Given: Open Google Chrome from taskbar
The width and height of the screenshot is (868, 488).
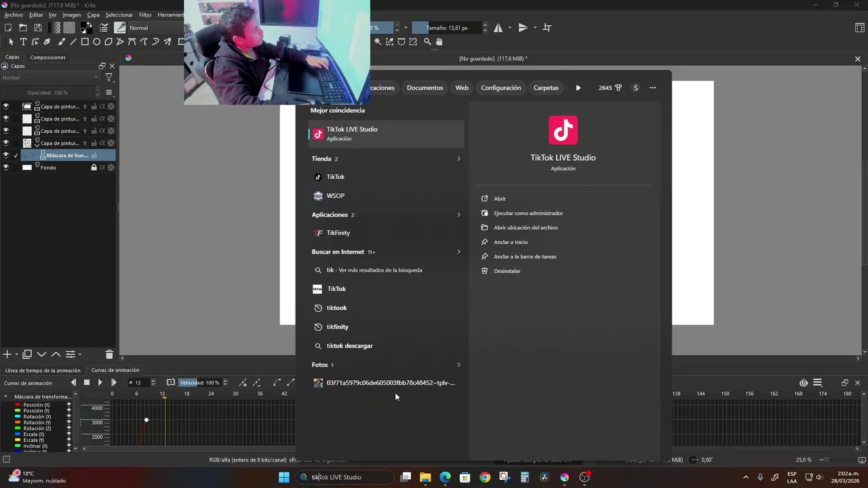Looking at the screenshot, I should (485, 477).
